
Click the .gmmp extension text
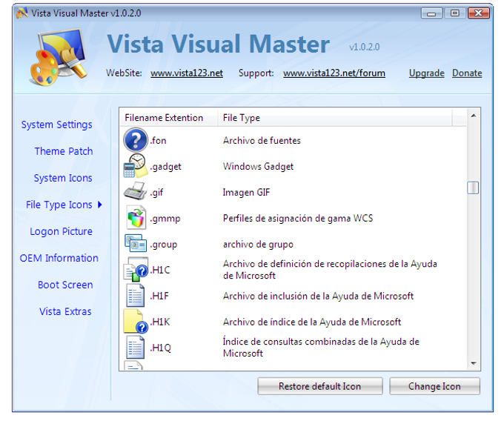(165, 219)
